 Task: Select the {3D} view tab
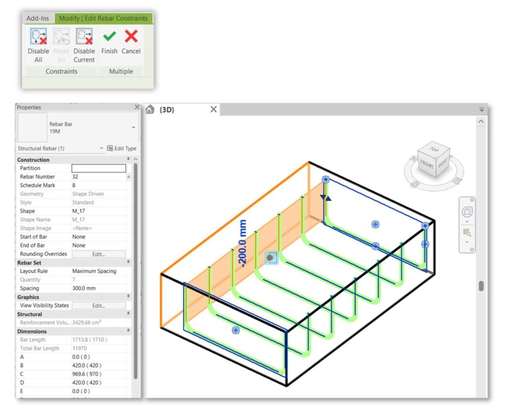tap(167, 110)
